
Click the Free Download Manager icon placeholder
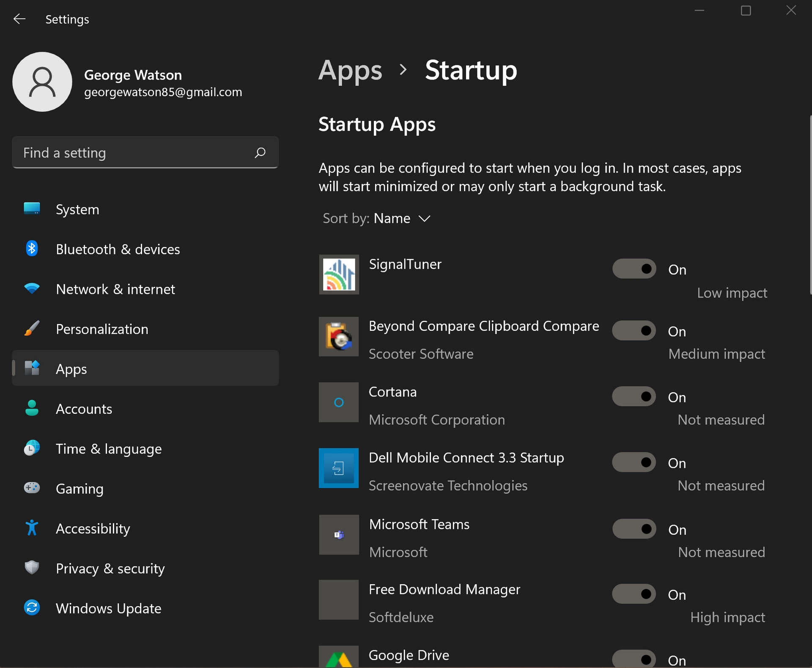click(x=339, y=600)
